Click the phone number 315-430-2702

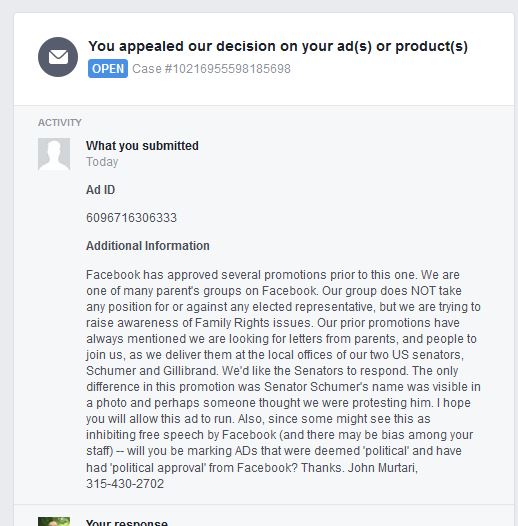(x=125, y=484)
